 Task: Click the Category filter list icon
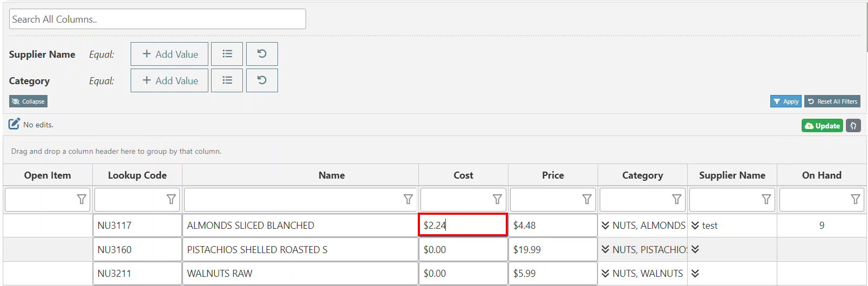227,80
